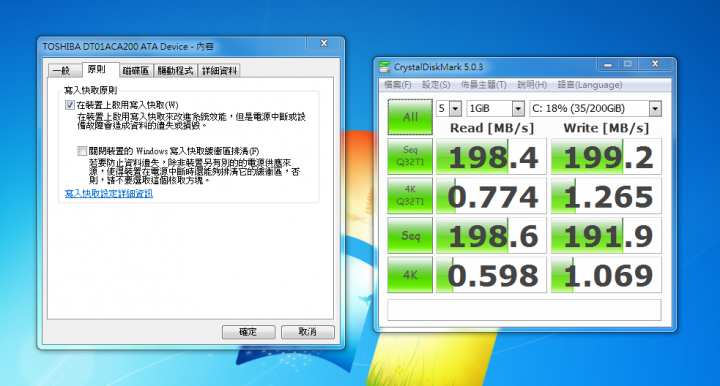Viewport: 720px width, 386px height.
Task: Open the 說明(H) menu
Action: point(532,85)
